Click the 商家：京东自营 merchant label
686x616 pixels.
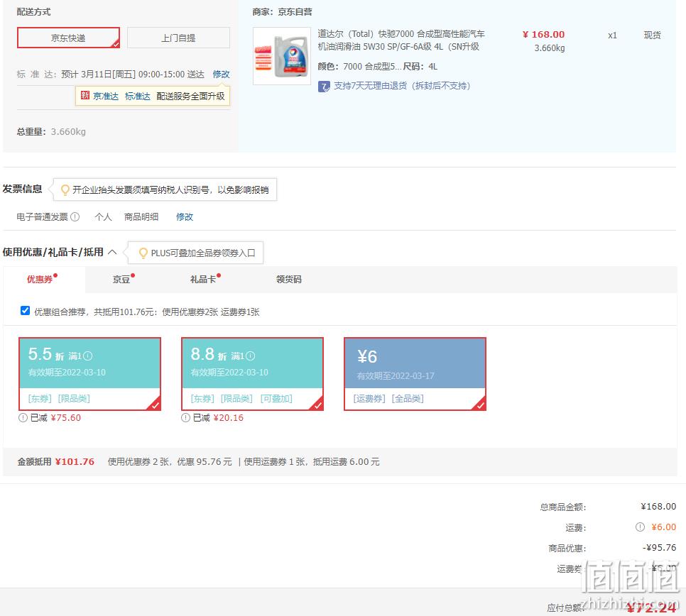point(282,12)
